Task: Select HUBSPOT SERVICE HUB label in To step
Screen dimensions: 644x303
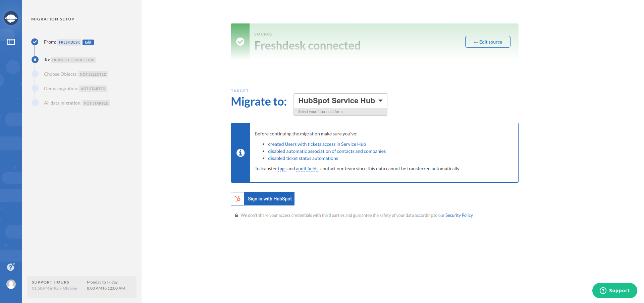Action: point(73,60)
